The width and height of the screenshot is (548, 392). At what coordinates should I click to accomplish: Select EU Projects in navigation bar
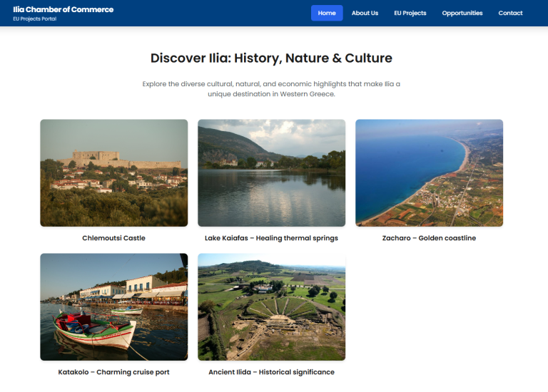click(410, 13)
